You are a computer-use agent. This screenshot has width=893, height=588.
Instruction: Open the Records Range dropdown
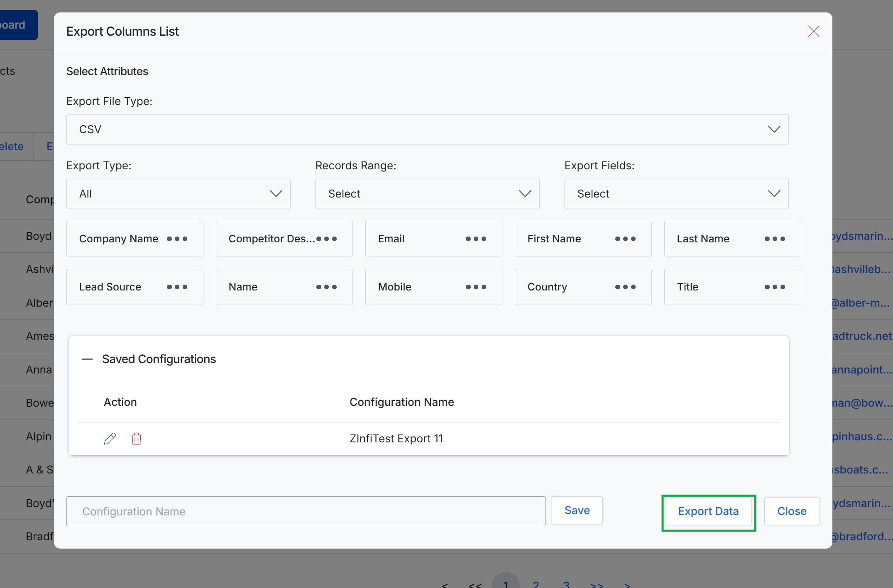tap(427, 194)
